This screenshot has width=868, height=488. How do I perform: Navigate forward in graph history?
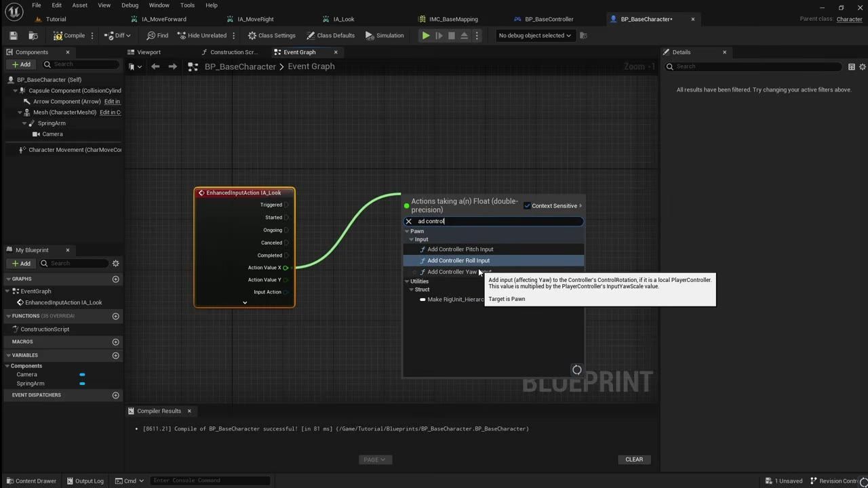click(172, 66)
